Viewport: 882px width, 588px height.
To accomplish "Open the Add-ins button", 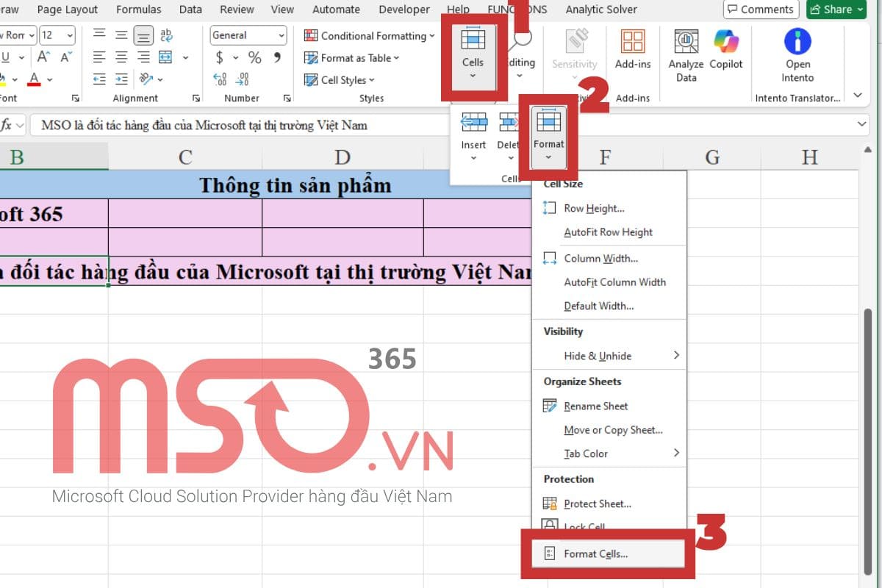I will click(633, 49).
